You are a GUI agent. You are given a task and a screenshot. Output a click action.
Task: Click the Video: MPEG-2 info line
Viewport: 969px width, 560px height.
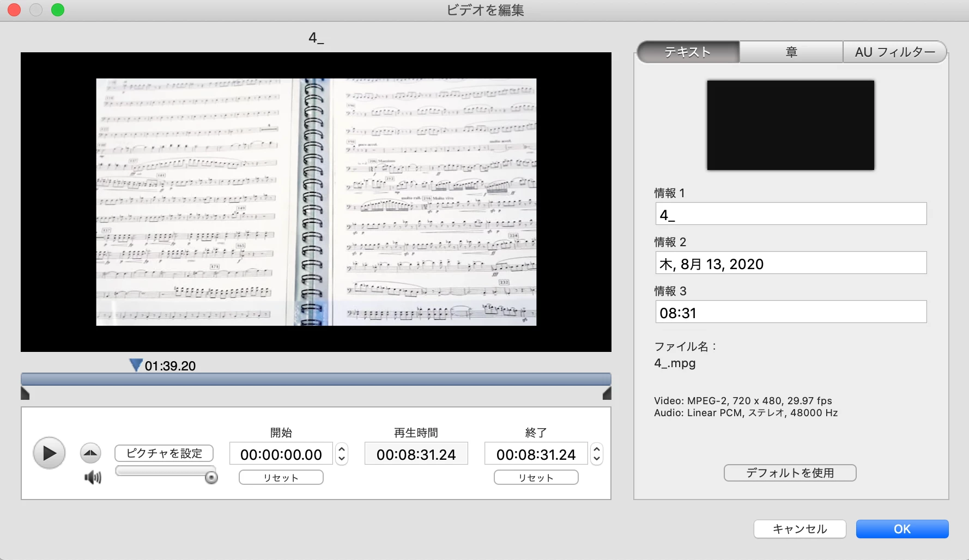[743, 401]
